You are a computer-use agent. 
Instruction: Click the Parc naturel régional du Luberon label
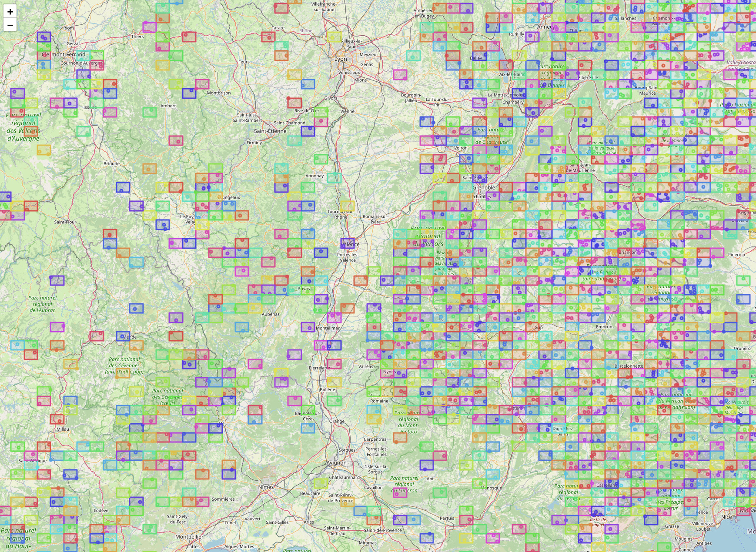pos(405,484)
